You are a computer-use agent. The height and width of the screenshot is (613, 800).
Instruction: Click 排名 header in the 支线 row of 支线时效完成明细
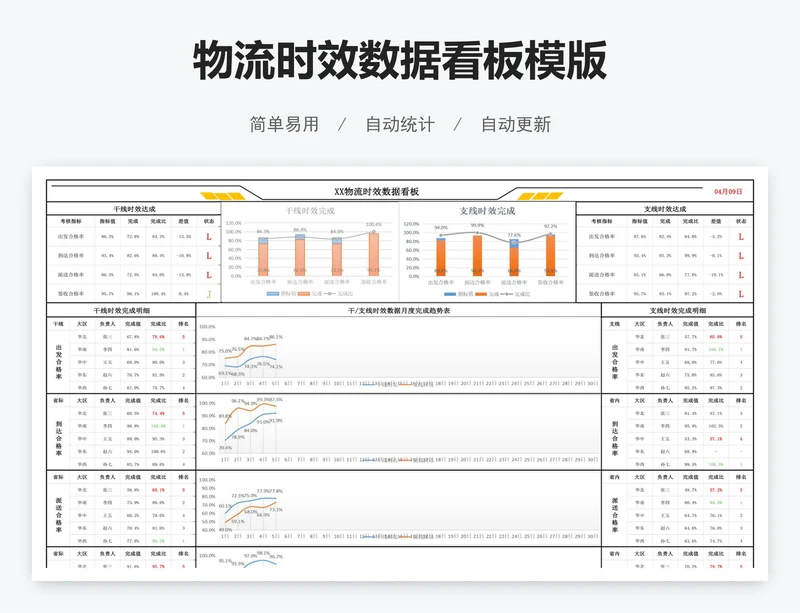point(741,324)
